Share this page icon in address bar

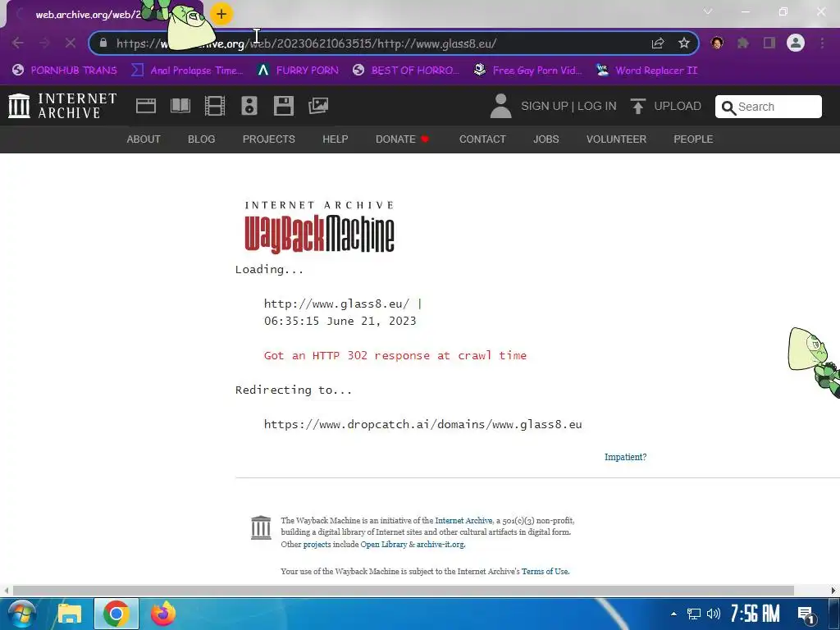coord(658,43)
